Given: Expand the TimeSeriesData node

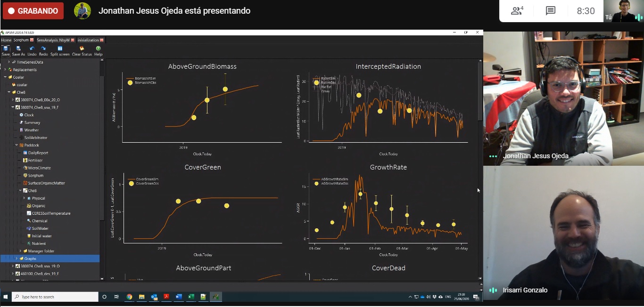Looking at the screenshot, I should 9,62.
